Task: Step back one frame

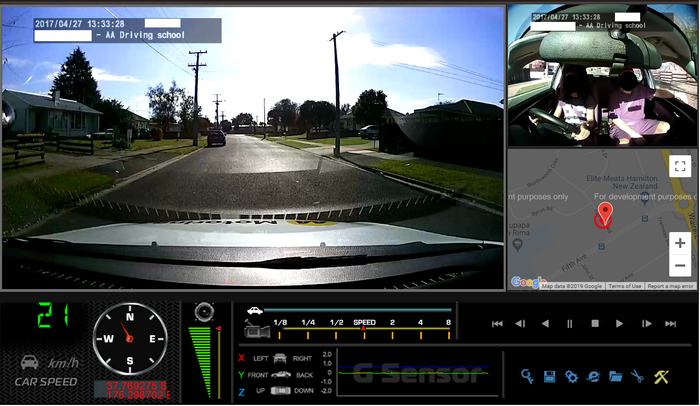Action: [521, 324]
